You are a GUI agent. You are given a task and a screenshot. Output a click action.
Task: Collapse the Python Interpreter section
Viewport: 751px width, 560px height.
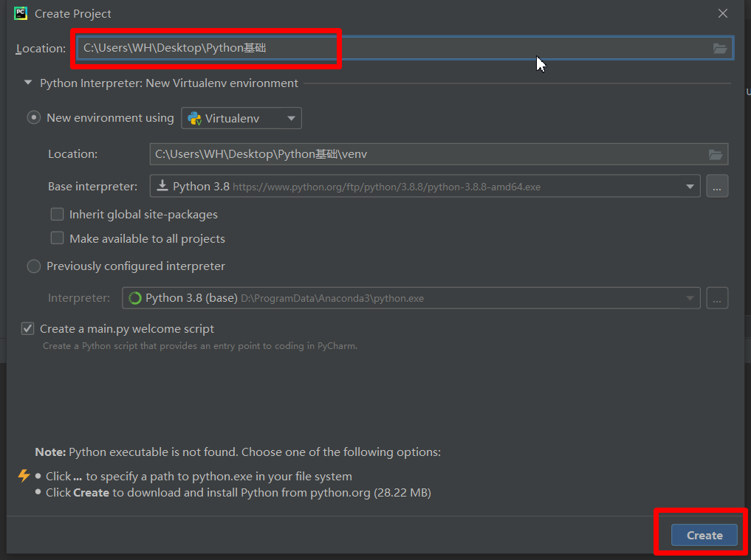coord(28,83)
